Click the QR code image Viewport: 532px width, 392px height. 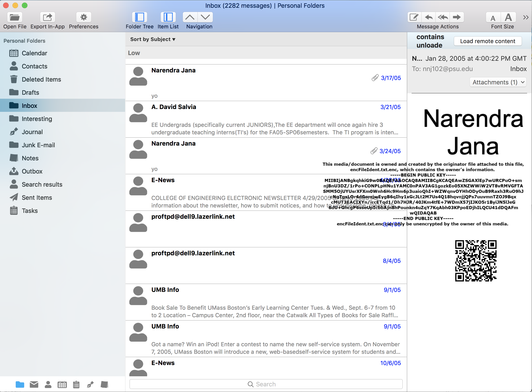pyautogui.click(x=476, y=261)
